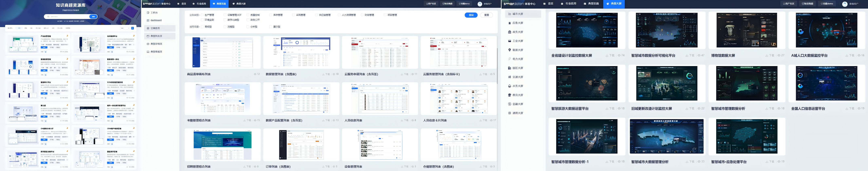Screen dimensions: 868x171
Task: Open the sort dropdown beside the filter icon
Action: click(125, 28)
